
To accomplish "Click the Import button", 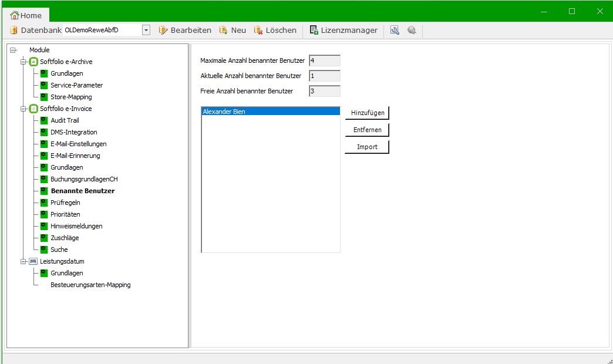I will [x=367, y=147].
